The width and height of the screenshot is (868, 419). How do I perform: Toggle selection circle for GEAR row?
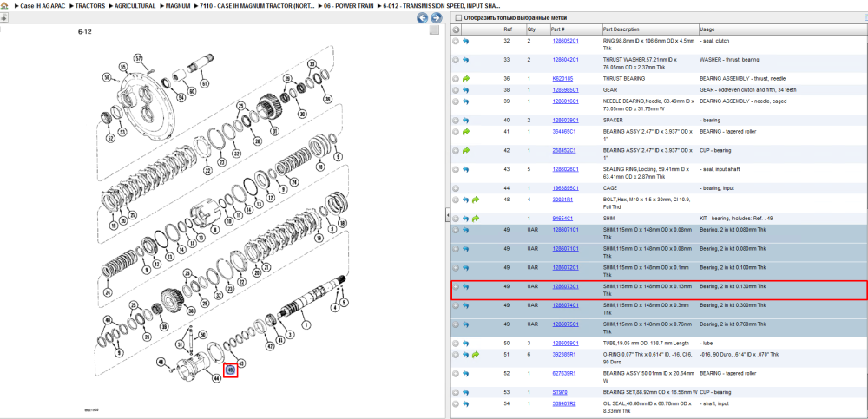tap(456, 89)
